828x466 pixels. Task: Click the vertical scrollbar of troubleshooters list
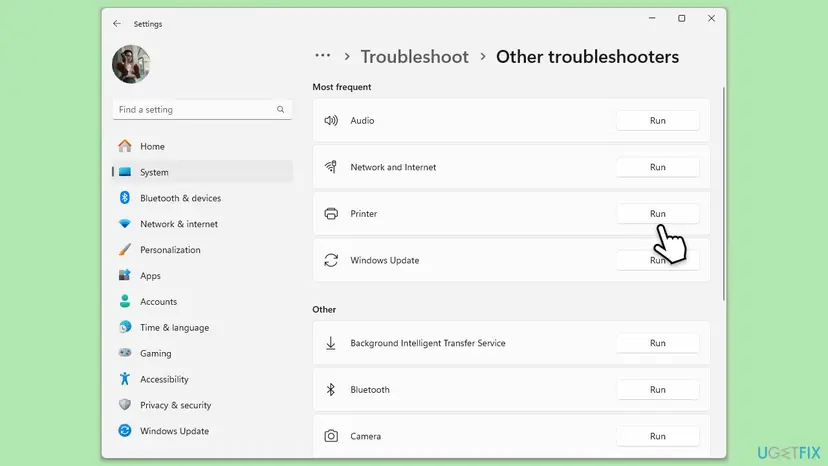[x=723, y=194]
